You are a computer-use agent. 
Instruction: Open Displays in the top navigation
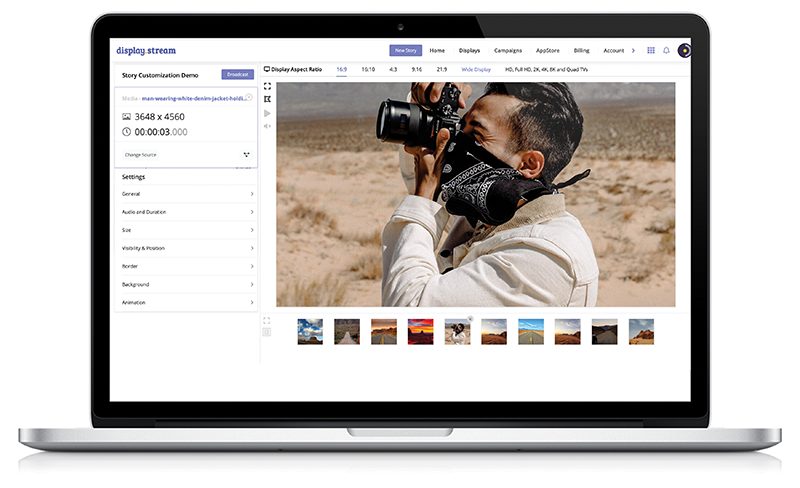click(x=469, y=51)
